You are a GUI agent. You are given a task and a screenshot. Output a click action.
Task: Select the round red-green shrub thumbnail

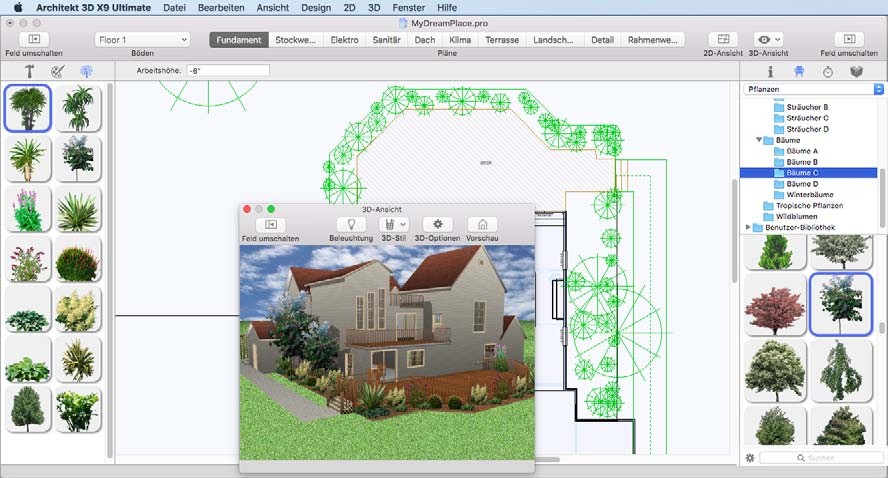pos(79,259)
